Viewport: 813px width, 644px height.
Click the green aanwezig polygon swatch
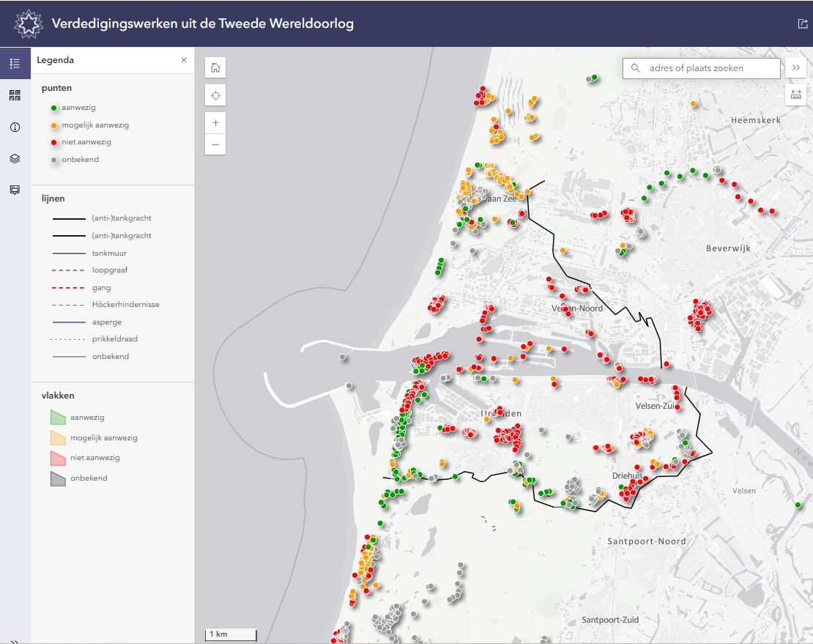(59, 418)
